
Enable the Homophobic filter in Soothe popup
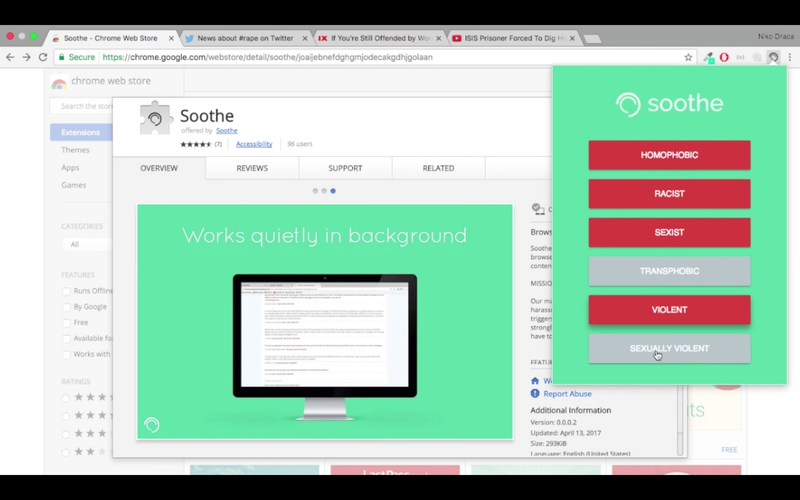point(669,155)
